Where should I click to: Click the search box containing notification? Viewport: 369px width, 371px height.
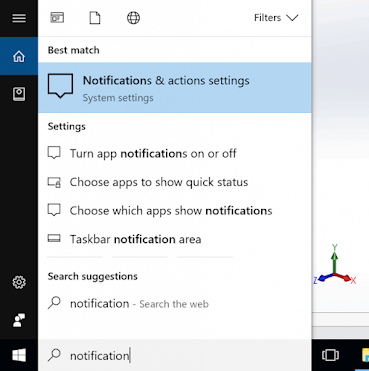175,356
